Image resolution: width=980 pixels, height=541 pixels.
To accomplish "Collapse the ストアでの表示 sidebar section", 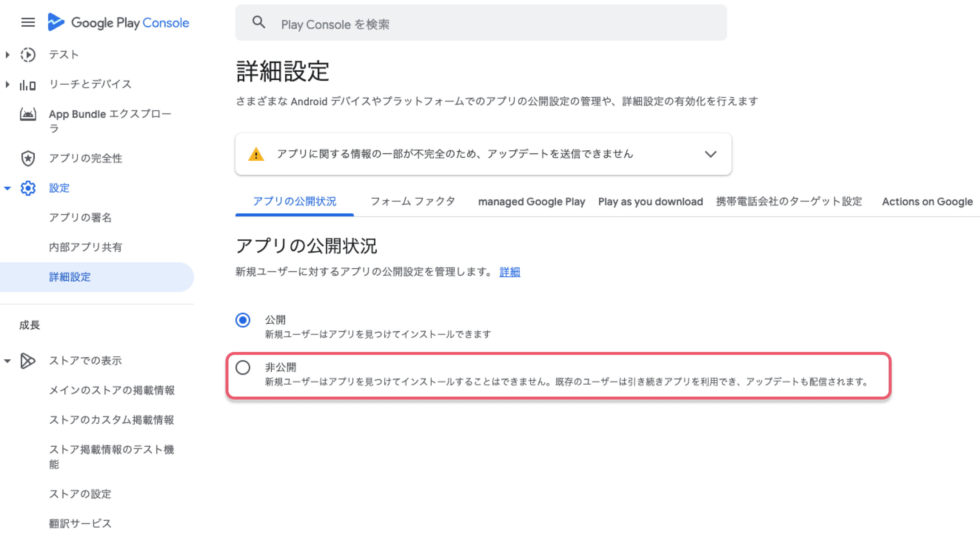I will click(7, 361).
